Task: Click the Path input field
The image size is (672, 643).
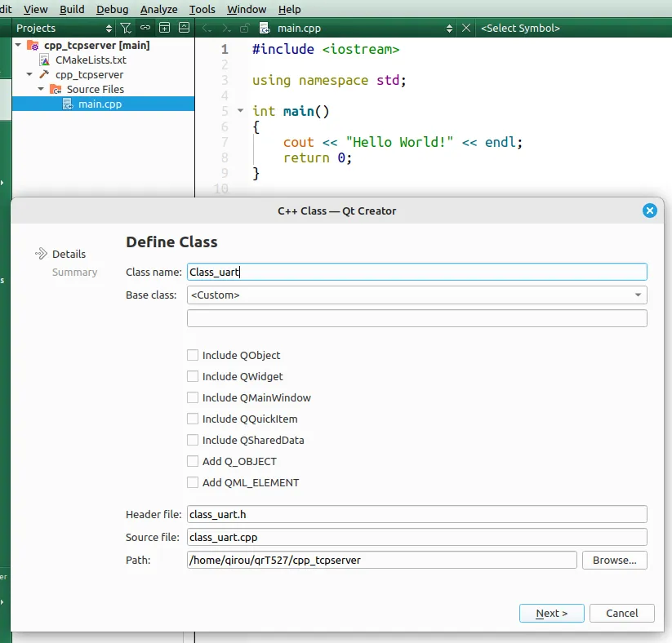Action: click(x=381, y=560)
